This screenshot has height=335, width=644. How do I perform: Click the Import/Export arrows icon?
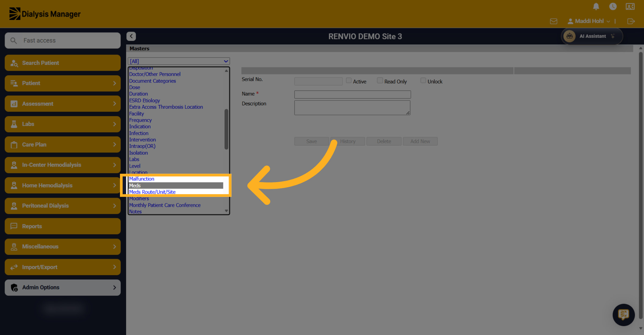(x=14, y=267)
